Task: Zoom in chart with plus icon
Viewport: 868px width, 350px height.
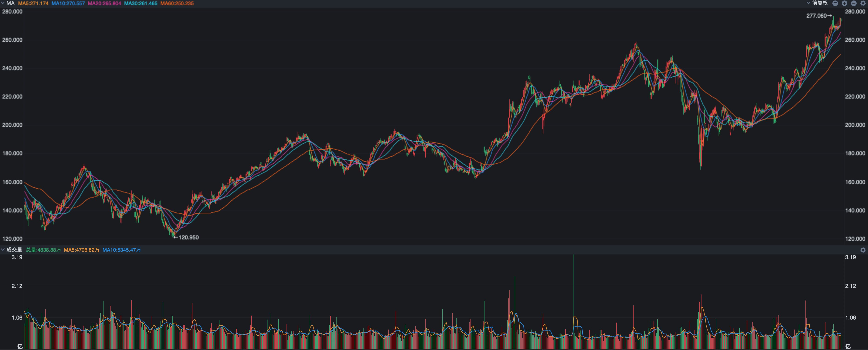Action: click(845, 3)
